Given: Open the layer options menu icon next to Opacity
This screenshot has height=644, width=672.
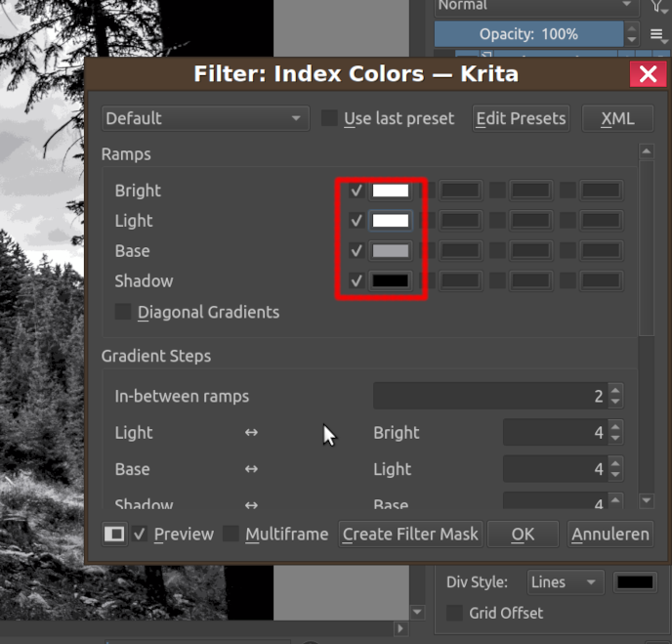Looking at the screenshot, I should 658,35.
